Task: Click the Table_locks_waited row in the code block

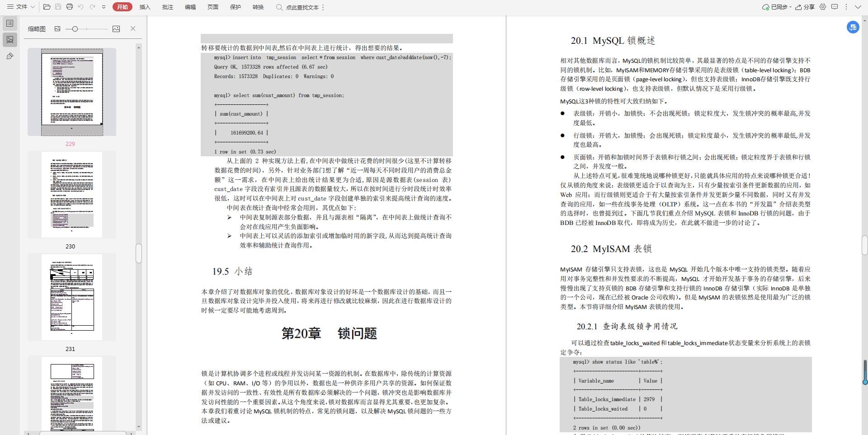Action: coord(618,409)
